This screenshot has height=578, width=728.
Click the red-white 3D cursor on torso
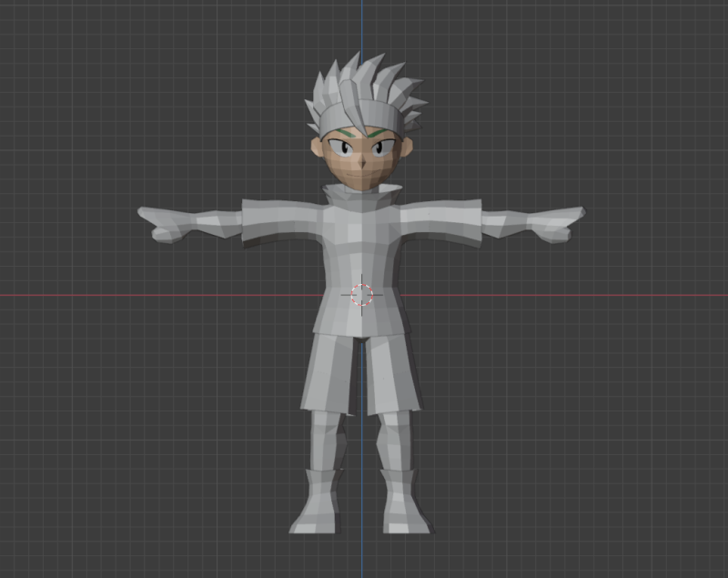coord(361,295)
